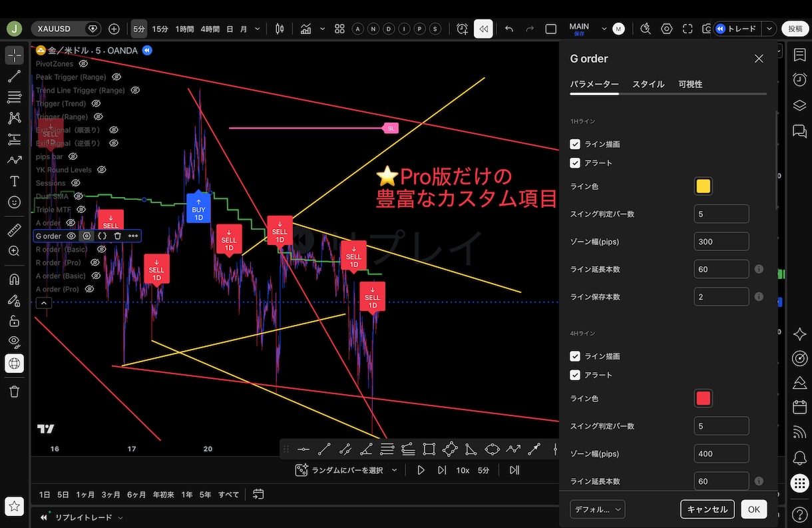Click the undo arrow
The height and width of the screenshot is (528, 812).
click(x=509, y=29)
